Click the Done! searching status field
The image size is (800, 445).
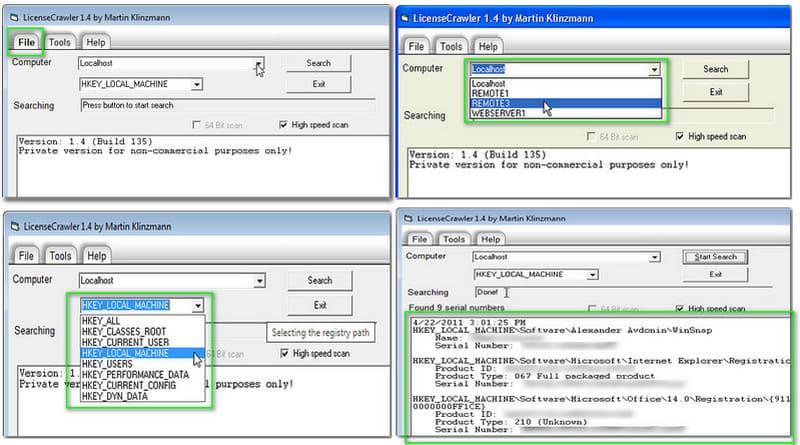(622, 292)
